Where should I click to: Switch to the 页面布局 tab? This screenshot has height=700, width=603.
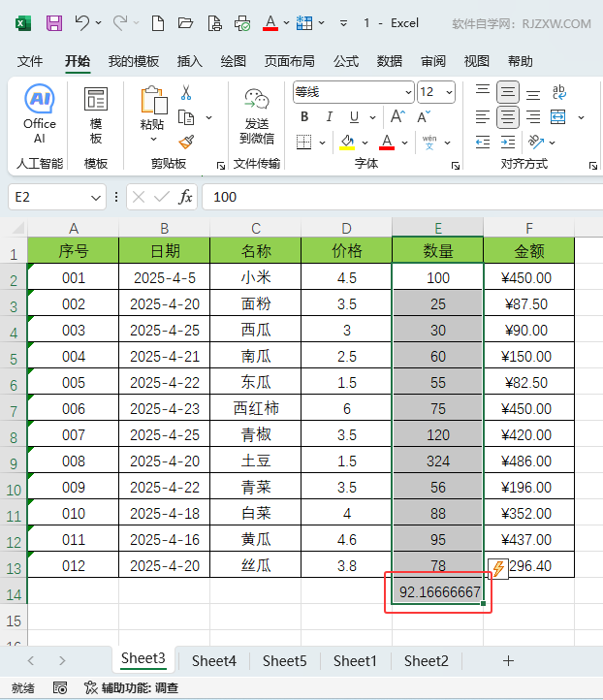(289, 61)
